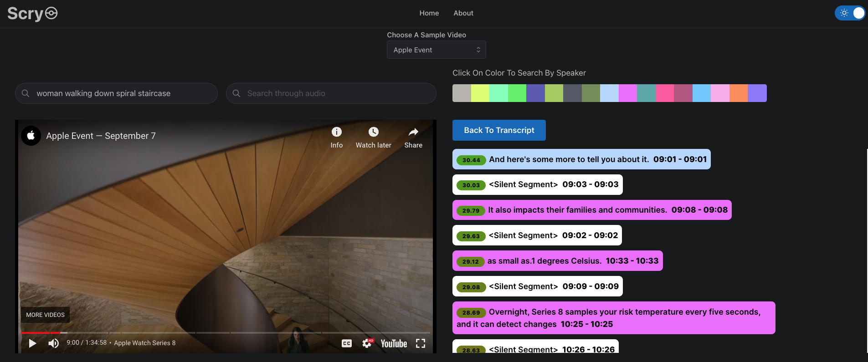868x362 pixels.
Task: Click the 29.79 score badge
Action: pos(471,210)
